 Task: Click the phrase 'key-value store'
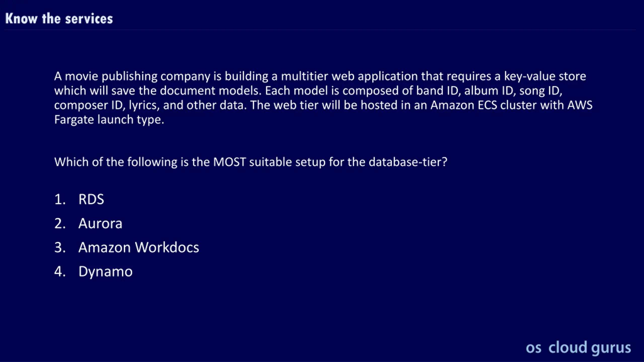[x=545, y=76]
